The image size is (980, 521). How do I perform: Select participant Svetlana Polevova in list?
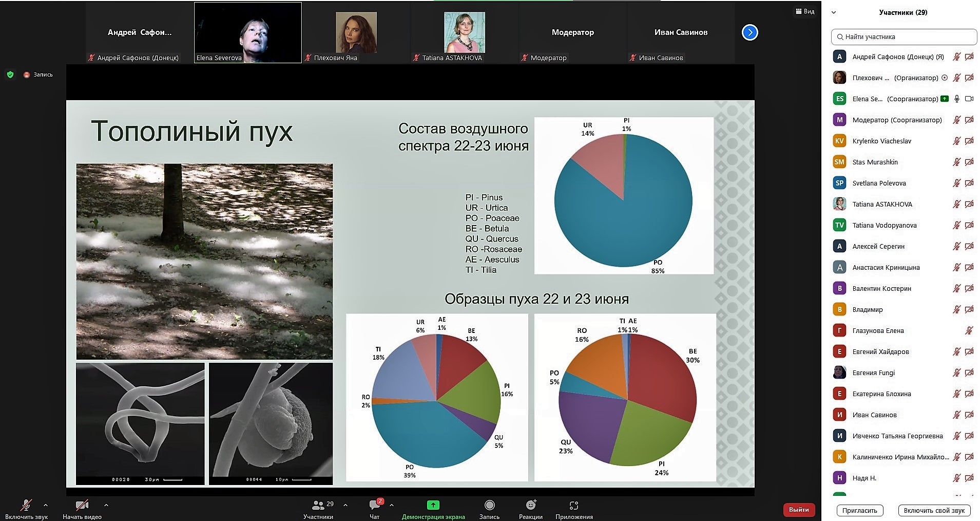coord(904,183)
